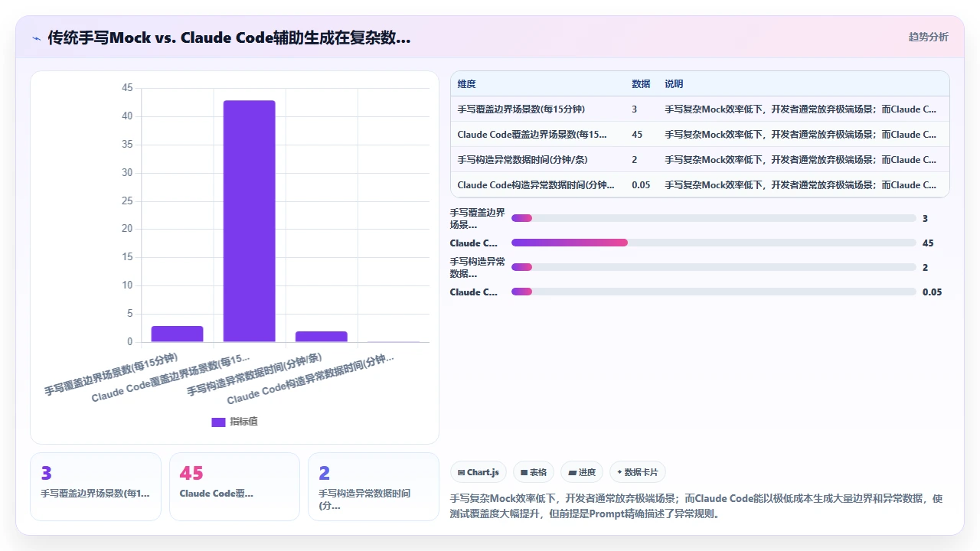Open the data card showing 45
The image size is (980, 551).
(234, 487)
